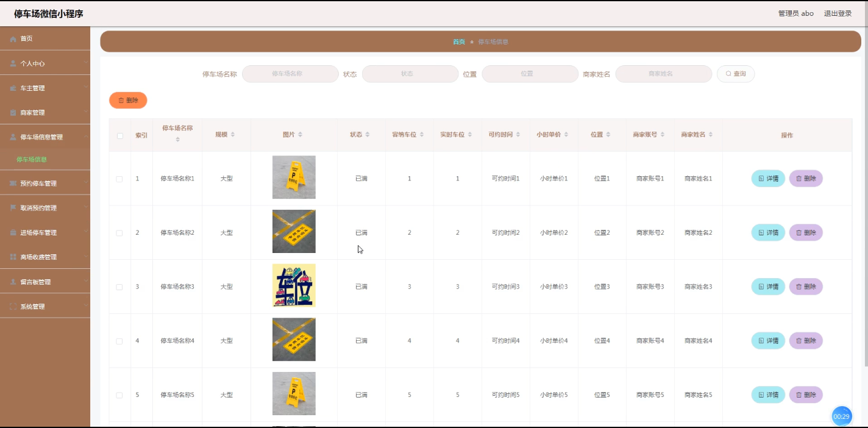Click the home icon beside 首页 in sidebar
868x428 pixels.
(x=13, y=39)
